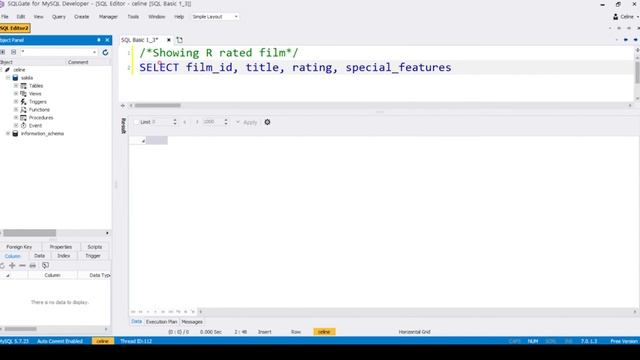
Task: Click the Functions icon in tree
Action: tap(23, 109)
